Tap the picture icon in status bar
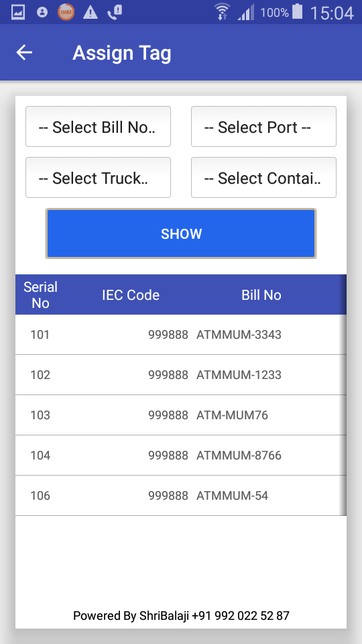This screenshot has width=362, height=644. 18,12
